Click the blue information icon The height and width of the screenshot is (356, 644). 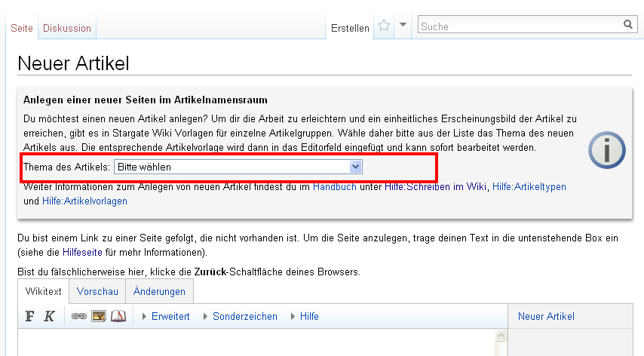point(606,150)
